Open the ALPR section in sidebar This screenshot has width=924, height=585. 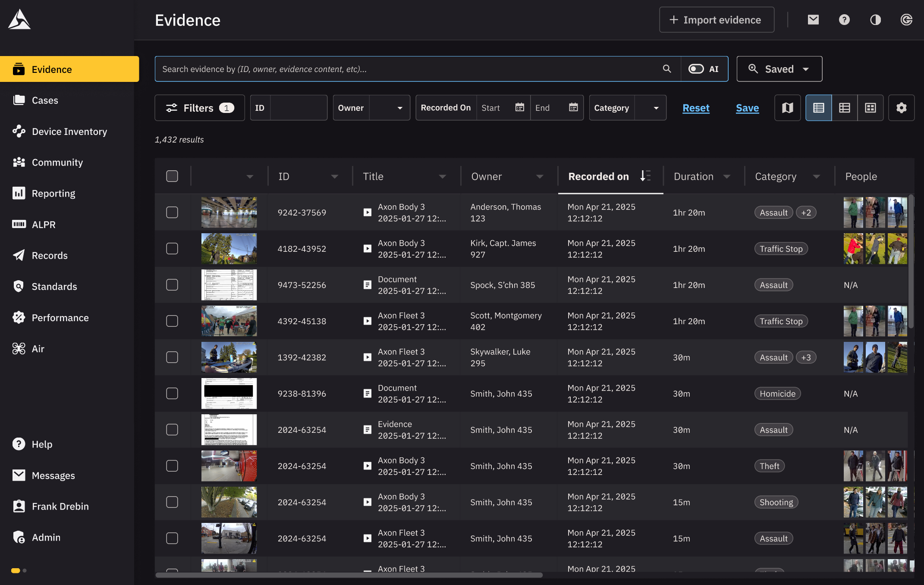pos(44,224)
